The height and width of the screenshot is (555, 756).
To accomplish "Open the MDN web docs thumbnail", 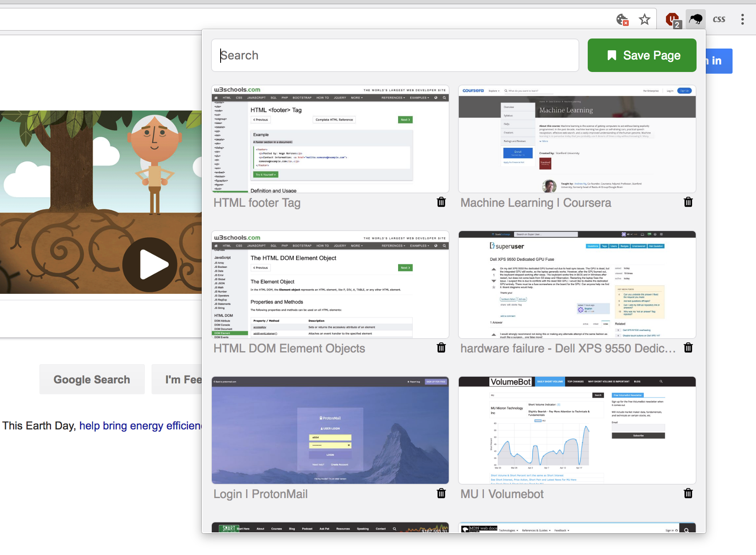I will pos(577,528).
